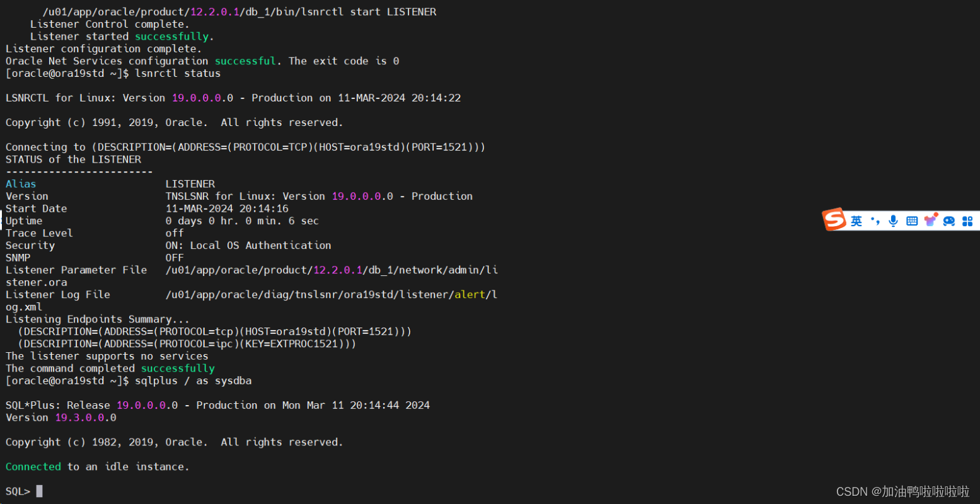This screenshot has height=504, width=980.
Task: Click 'Listener started successfully.' line
Action: coord(122,37)
